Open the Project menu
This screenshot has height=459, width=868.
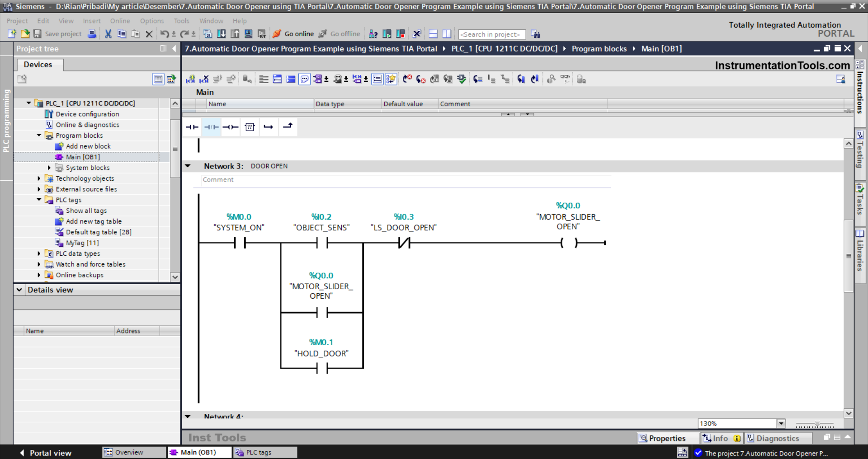coord(17,21)
